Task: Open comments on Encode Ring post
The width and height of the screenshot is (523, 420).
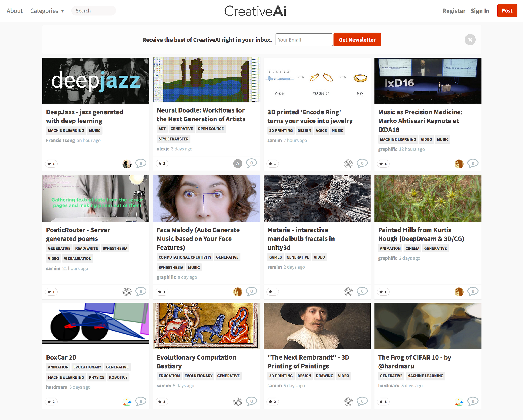Action: [362, 163]
